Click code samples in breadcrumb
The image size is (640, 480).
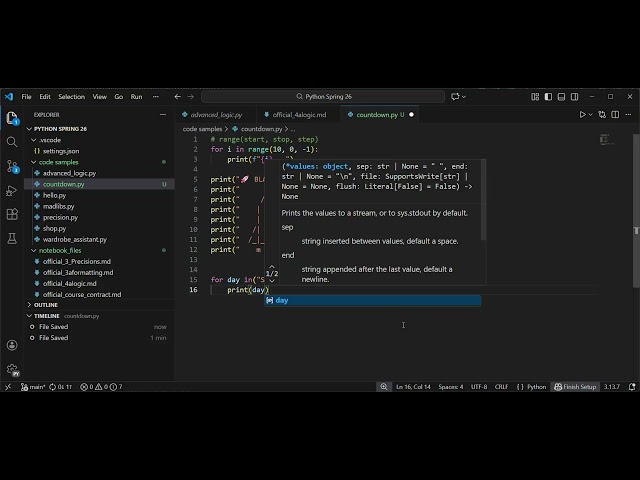pos(202,129)
